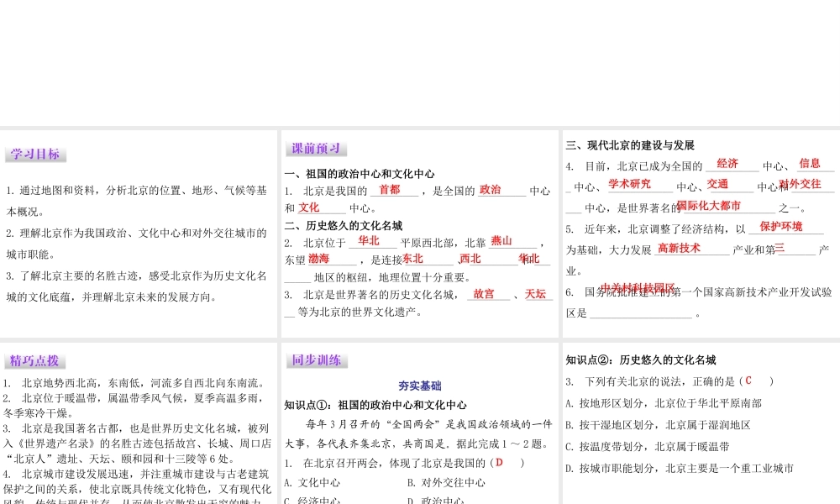Click the red answer 学术研究
Screen dimensions: 840x504
pos(629,184)
